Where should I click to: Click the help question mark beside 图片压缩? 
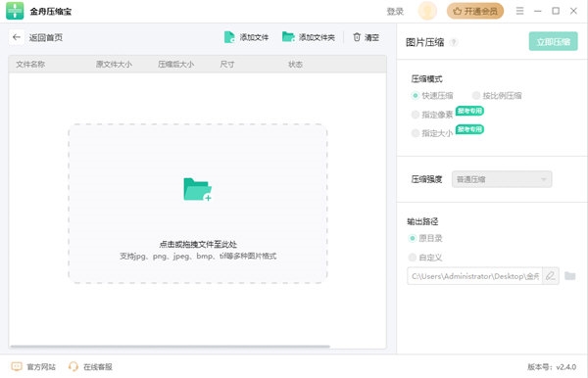454,42
